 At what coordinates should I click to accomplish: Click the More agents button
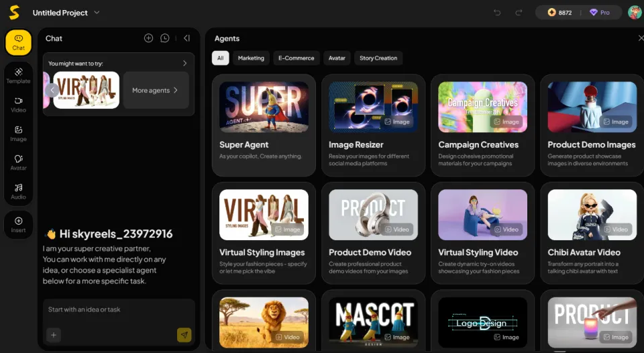pos(155,90)
